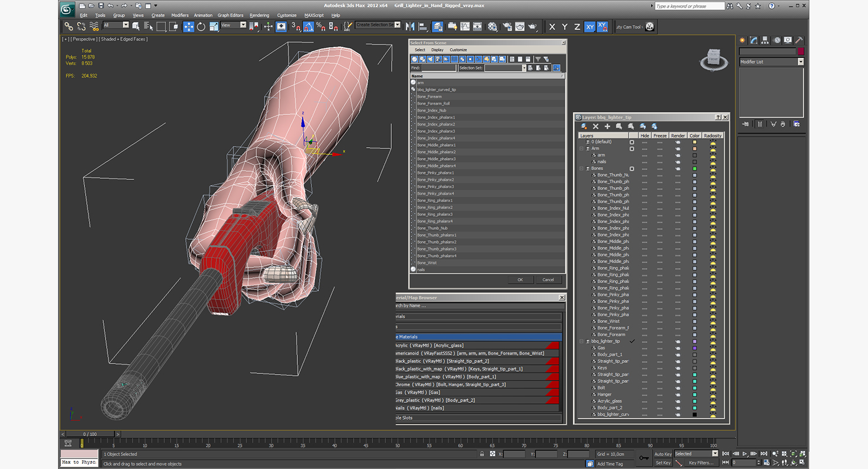868x469 pixels.
Task: Open the MAXScript menu
Action: pyautogui.click(x=314, y=15)
